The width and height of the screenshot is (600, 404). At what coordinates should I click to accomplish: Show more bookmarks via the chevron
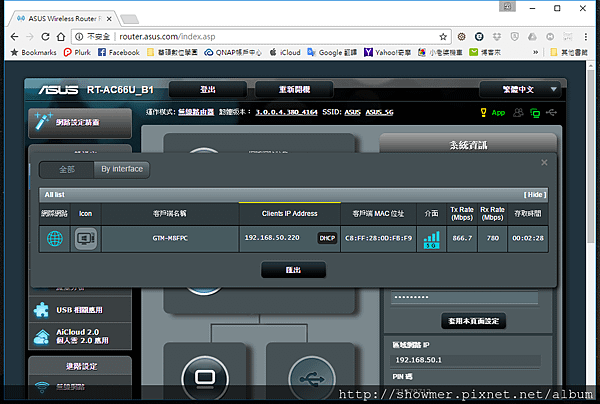pos(535,52)
